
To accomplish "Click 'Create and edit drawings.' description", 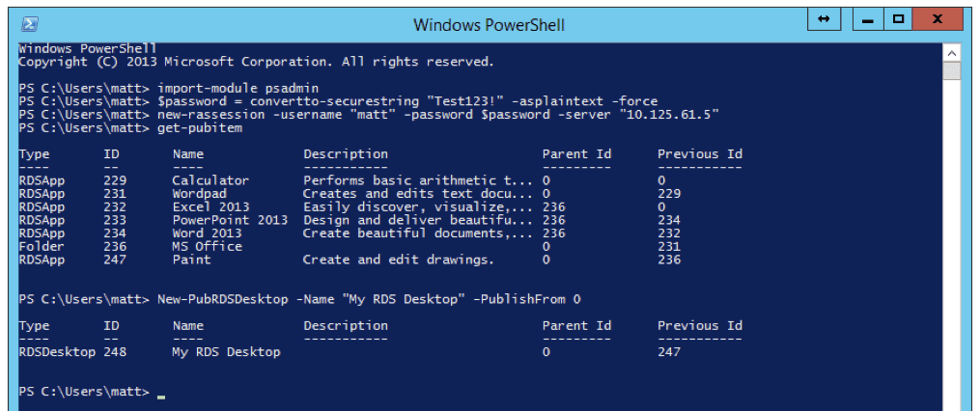I will [399, 260].
